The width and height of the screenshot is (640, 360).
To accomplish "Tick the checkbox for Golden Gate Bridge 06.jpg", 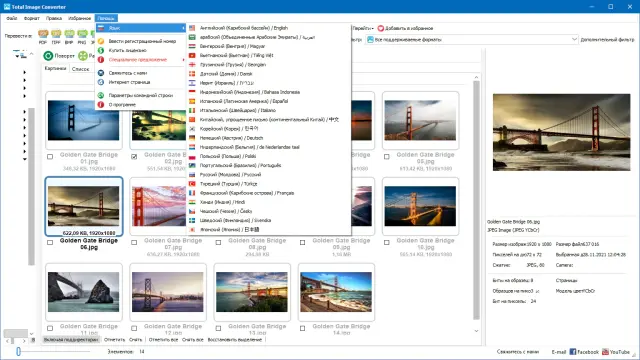I will coord(50,242).
